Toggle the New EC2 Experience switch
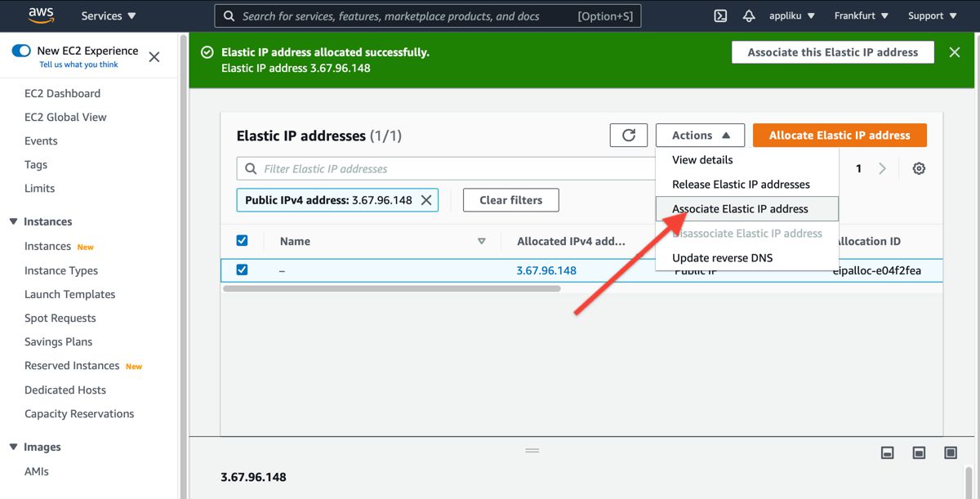Image resolution: width=980 pixels, height=499 pixels. tap(21, 51)
